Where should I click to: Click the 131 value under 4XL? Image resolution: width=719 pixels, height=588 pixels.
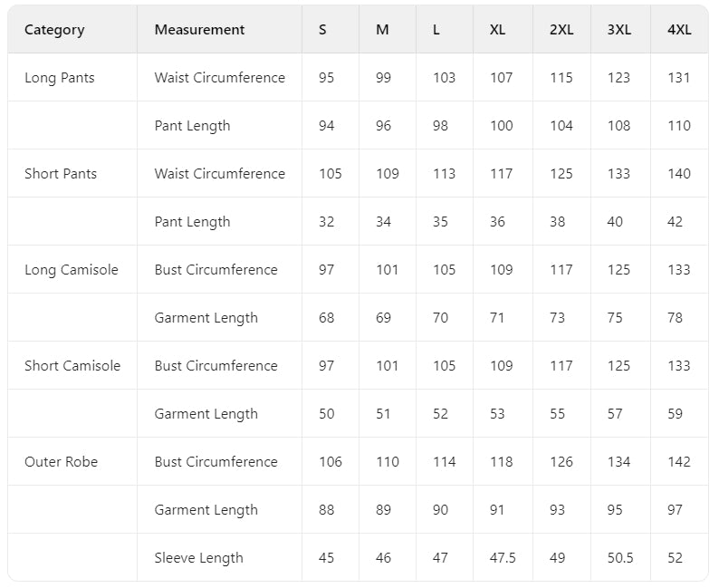[x=679, y=78]
